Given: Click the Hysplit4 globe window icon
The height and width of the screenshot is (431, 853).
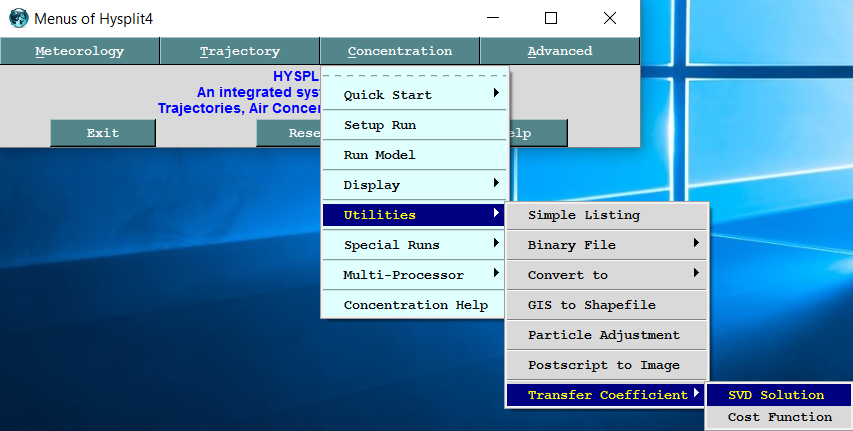Looking at the screenshot, I should click(18, 19).
